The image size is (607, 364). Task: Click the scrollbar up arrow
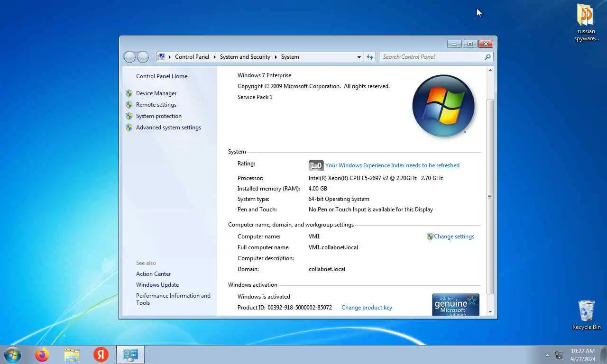tap(490, 70)
